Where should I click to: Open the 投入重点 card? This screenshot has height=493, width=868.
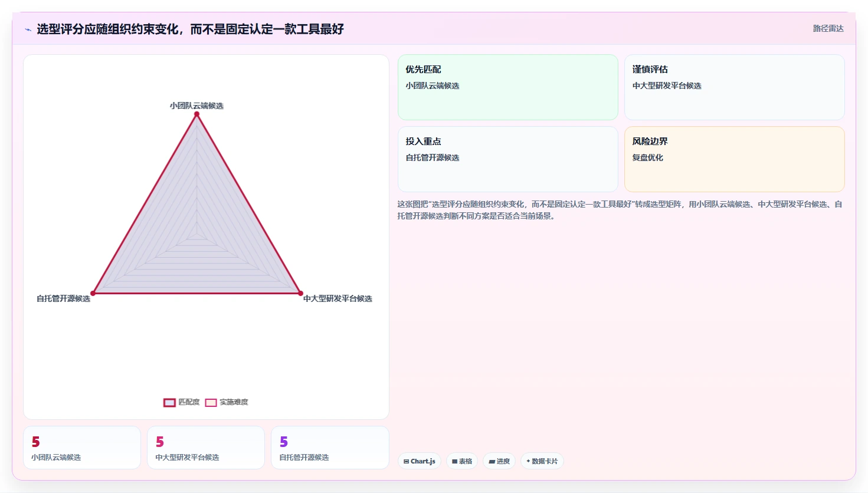click(508, 159)
